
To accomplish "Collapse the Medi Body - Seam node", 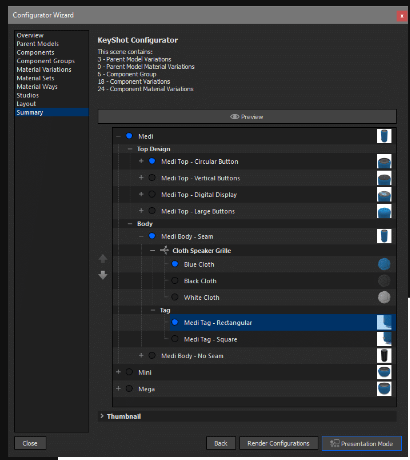I will (x=141, y=236).
